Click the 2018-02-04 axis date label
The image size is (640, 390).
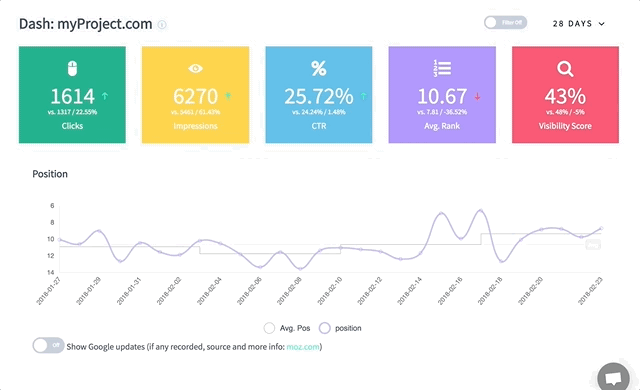pos(209,290)
